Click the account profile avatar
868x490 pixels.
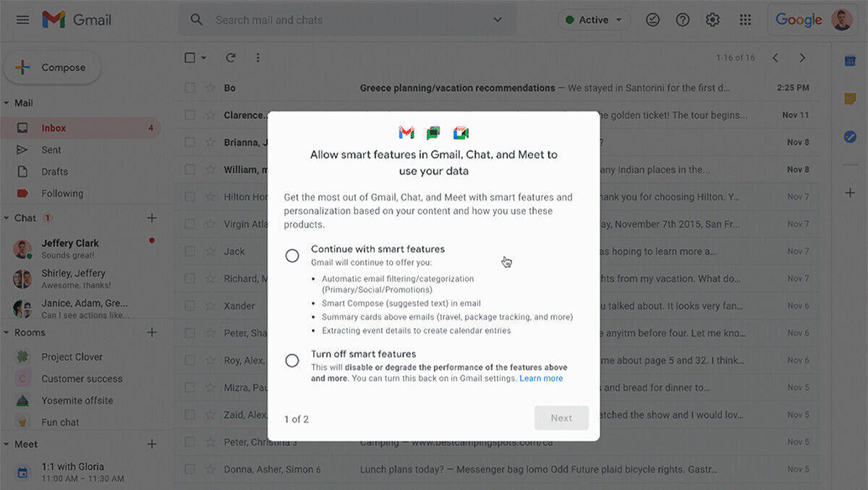[x=842, y=20]
